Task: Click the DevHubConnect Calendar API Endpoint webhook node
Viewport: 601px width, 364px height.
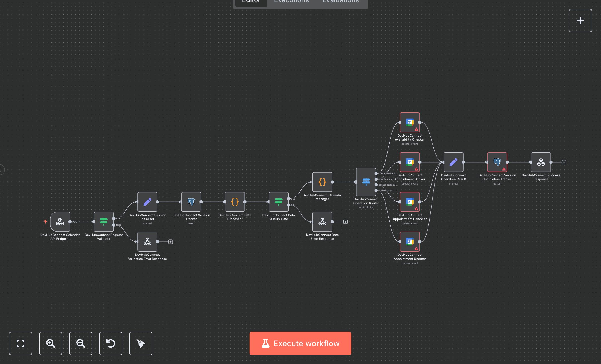Action: pos(60,222)
